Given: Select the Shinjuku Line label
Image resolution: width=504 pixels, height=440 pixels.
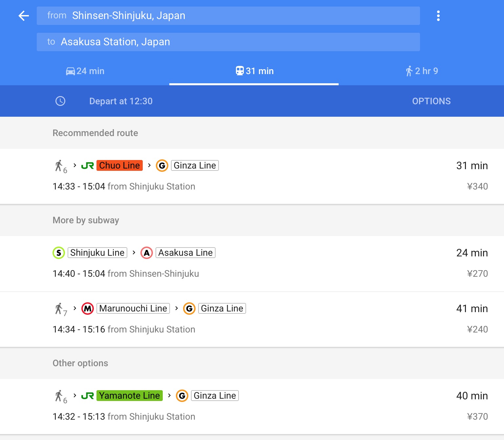Looking at the screenshot, I should pos(97,253).
